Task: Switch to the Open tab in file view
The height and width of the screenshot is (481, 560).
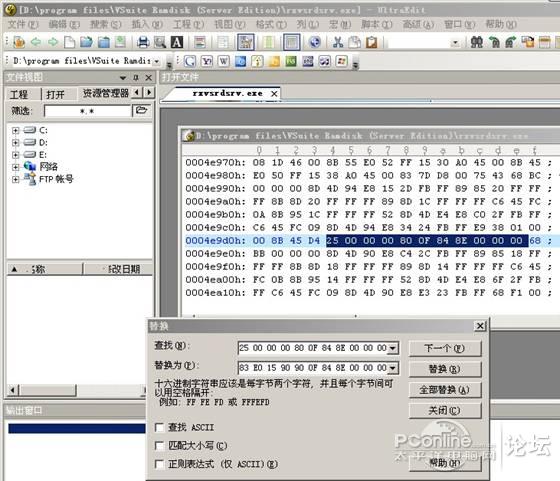Action: click(x=56, y=94)
